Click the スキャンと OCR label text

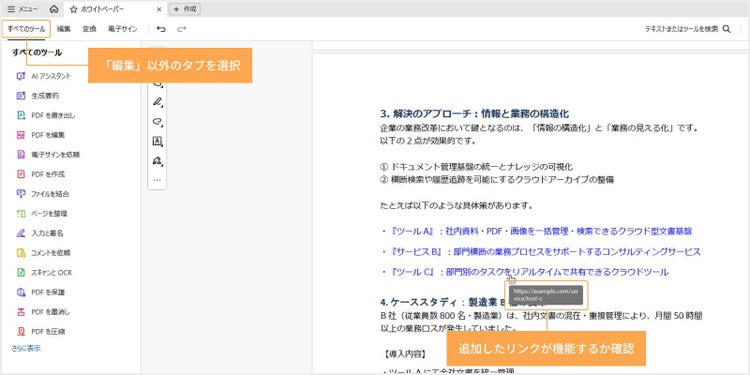coord(52,273)
